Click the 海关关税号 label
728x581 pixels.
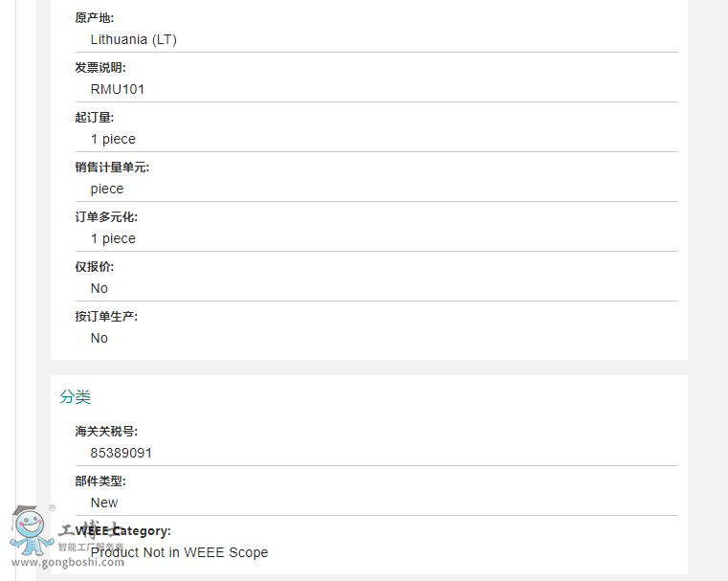click(107, 432)
